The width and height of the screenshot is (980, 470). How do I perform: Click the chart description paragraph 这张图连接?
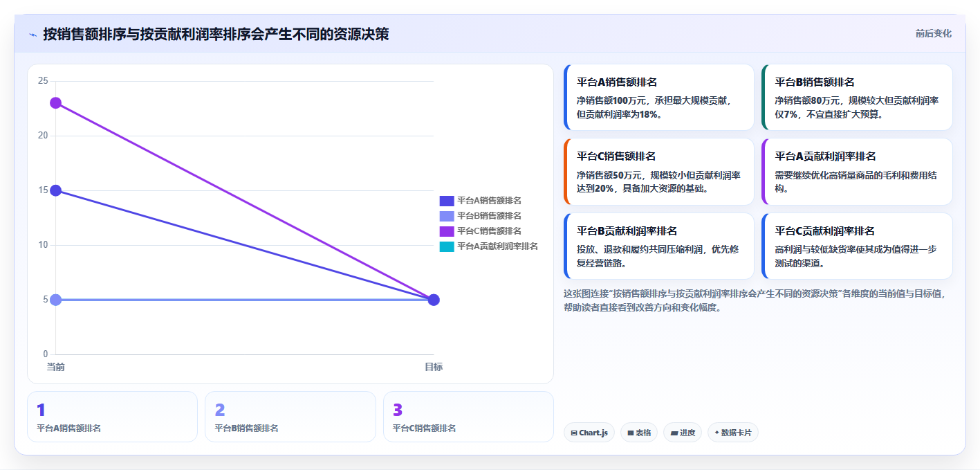755,300
